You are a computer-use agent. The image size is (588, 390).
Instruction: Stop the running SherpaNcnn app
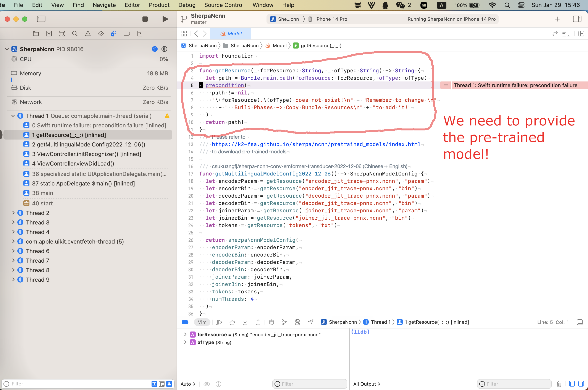(x=145, y=19)
